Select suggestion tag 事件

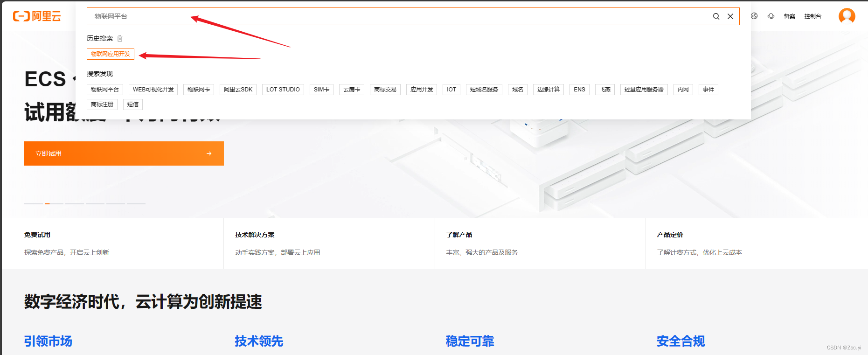(708, 90)
